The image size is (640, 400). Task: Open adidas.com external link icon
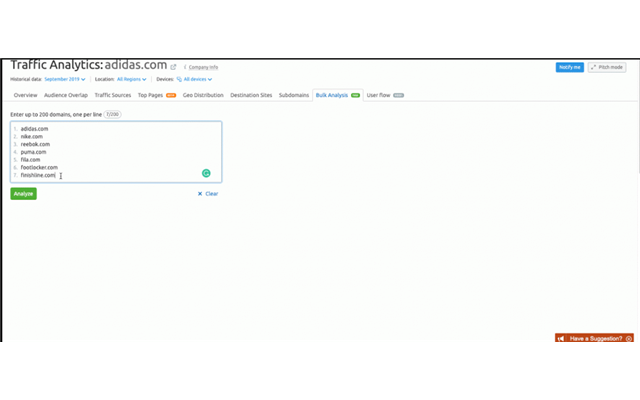173,67
